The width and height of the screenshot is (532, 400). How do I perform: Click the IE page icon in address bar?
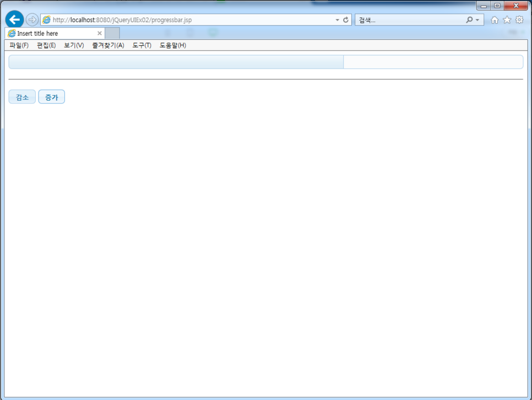[x=46, y=20]
